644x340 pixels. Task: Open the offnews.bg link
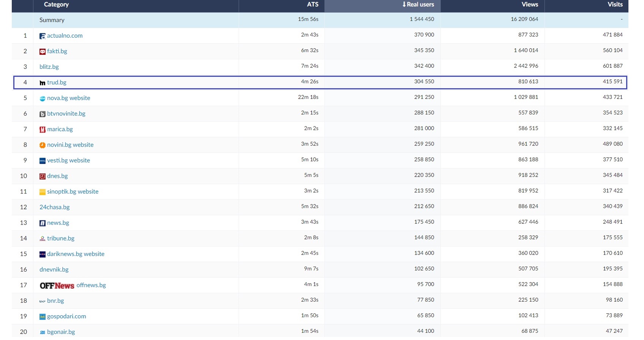pos(91,285)
